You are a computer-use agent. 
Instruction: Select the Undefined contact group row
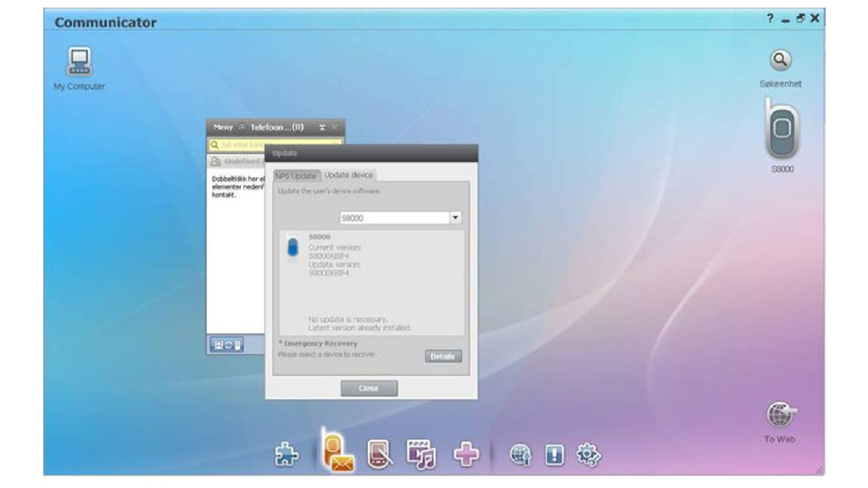click(236, 162)
